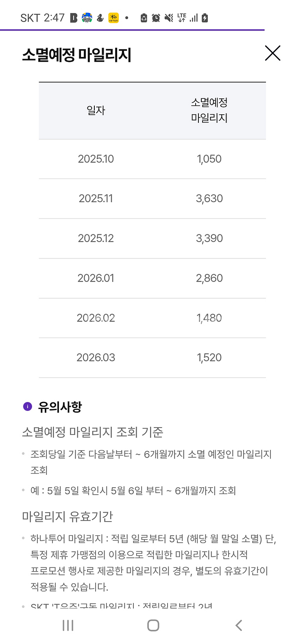Select the 2025.10 expiry row
The width and height of the screenshot is (305, 644).
pos(152,159)
